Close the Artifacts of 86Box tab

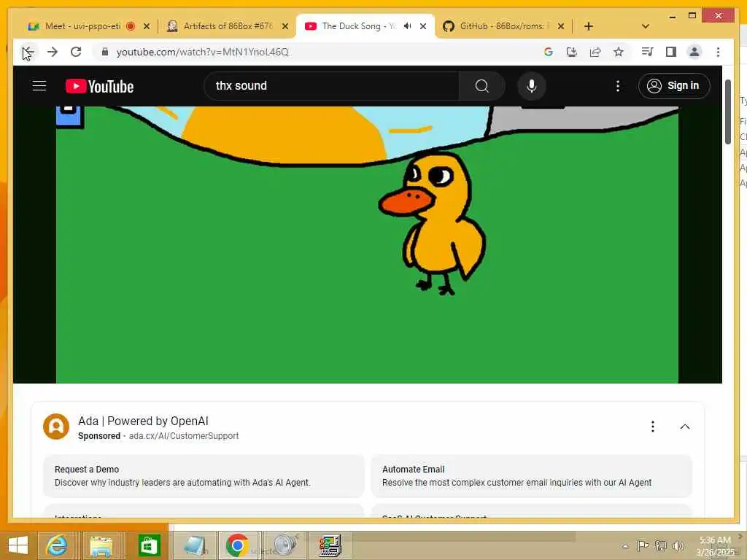pos(285,26)
